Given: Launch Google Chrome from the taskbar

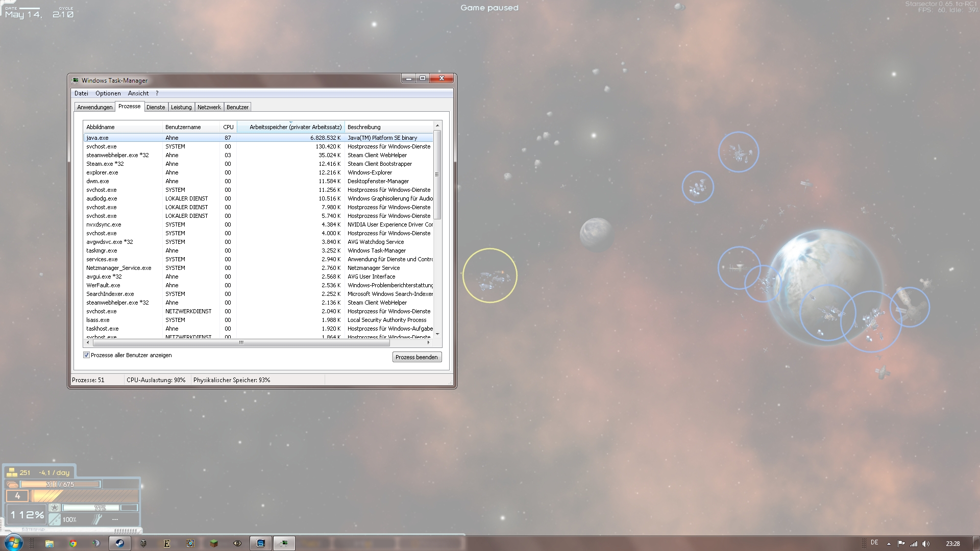Looking at the screenshot, I should coord(73,543).
